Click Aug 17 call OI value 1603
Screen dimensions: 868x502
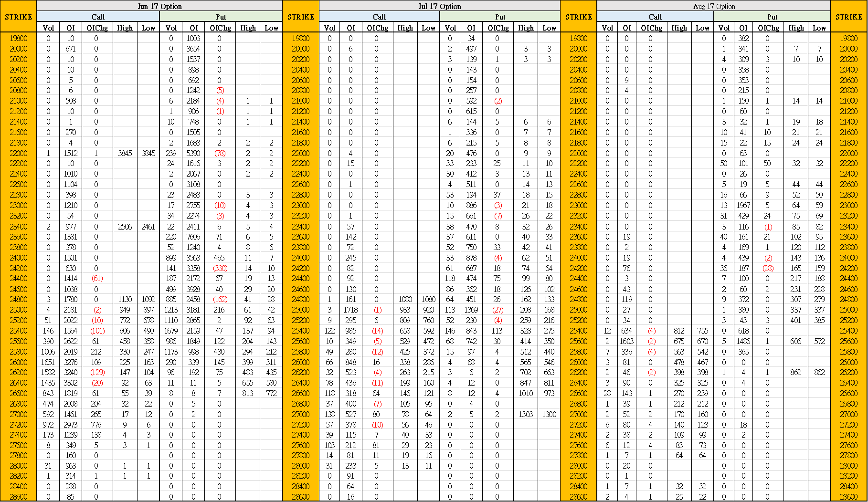(x=626, y=341)
